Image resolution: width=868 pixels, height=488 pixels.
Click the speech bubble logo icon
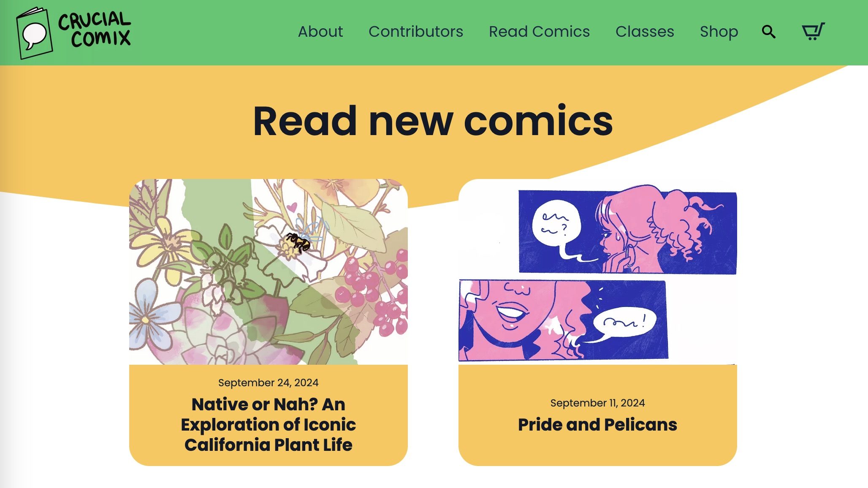34,33
